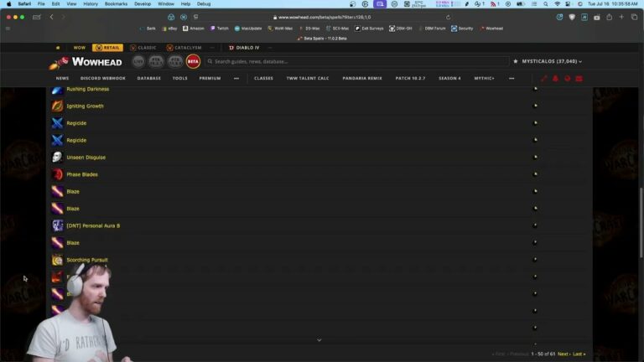The height and width of the screenshot is (362, 644).
Task: Go back in Safari history
Action: (51, 17)
